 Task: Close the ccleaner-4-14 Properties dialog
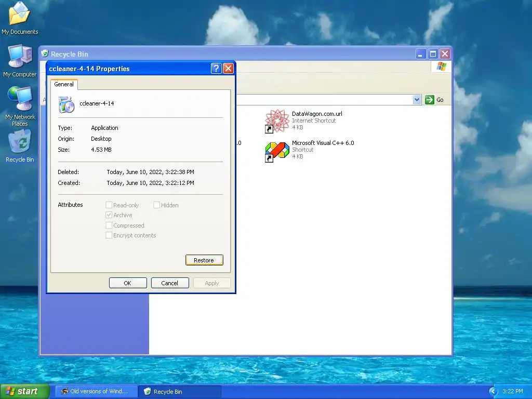(229, 69)
